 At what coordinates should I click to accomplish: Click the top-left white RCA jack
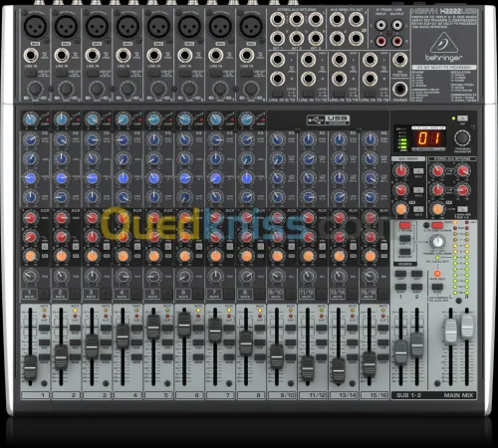coord(381,25)
